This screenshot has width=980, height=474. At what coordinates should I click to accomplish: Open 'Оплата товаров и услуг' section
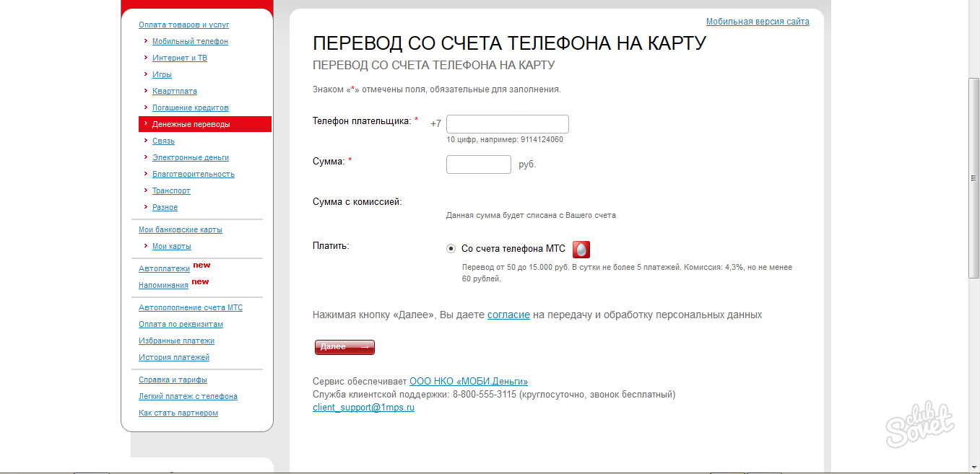(184, 25)
